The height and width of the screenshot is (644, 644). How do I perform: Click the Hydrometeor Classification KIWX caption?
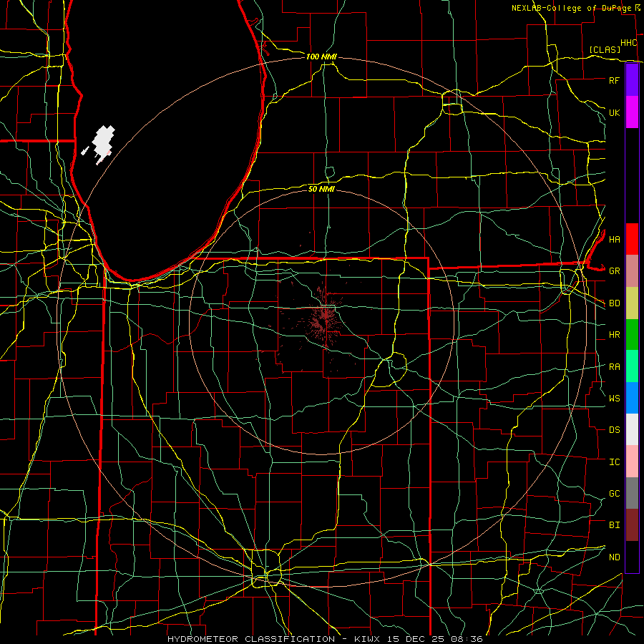tap(325, 639)
